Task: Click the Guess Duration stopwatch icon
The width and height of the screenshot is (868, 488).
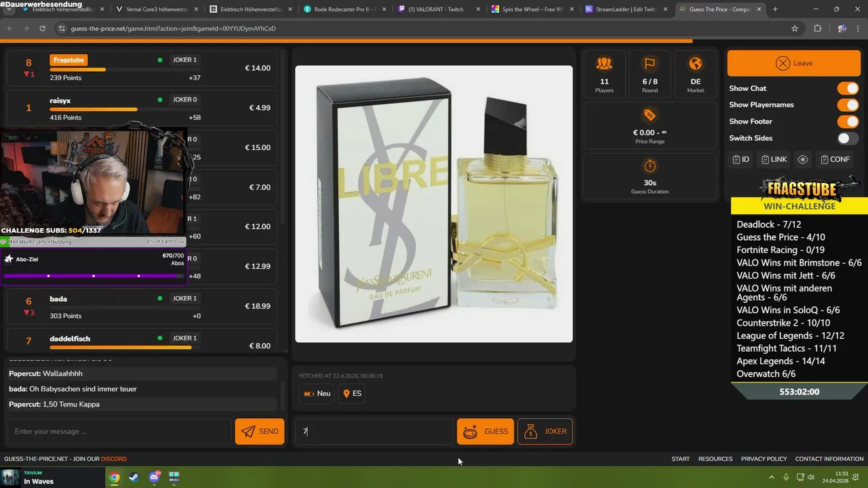Action: click(650, 165)
